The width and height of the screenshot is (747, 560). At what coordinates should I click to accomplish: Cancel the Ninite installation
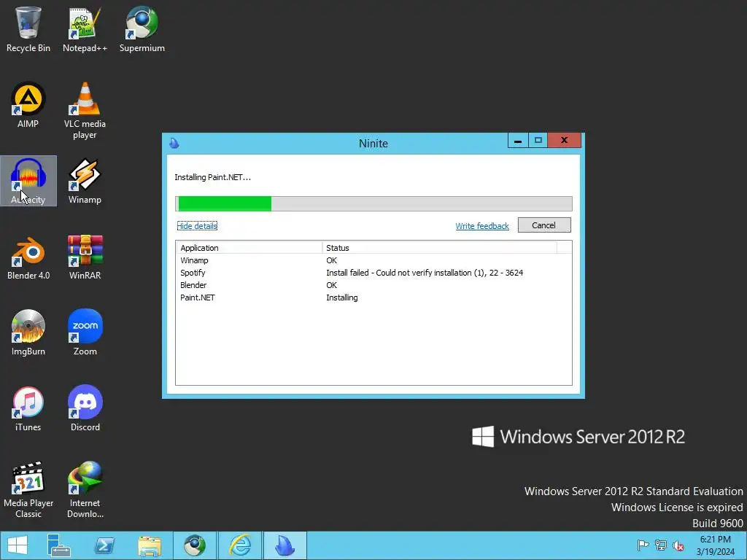click(x=544, y=225)
